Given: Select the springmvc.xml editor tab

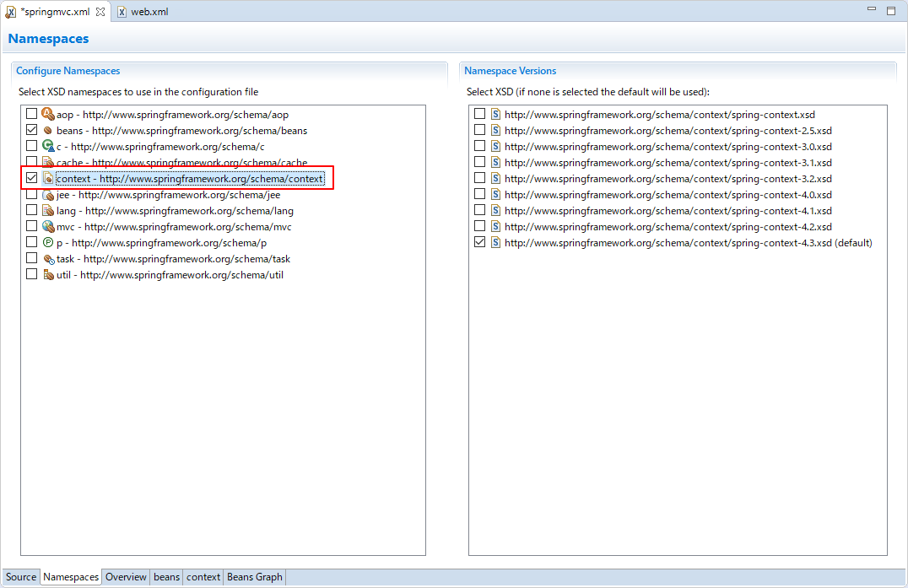Looking at the screenshot, I should pyautogui.click(x=55, y=12).
